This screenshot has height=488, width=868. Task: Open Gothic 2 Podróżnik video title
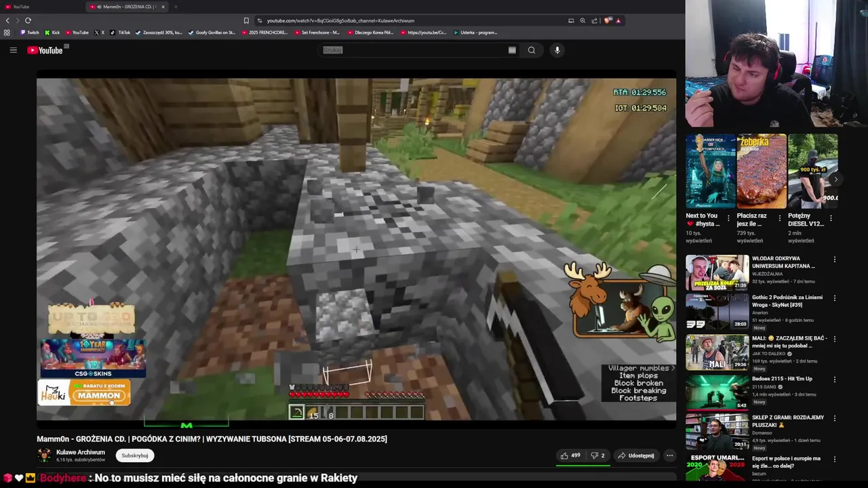(x=787, y=301)
